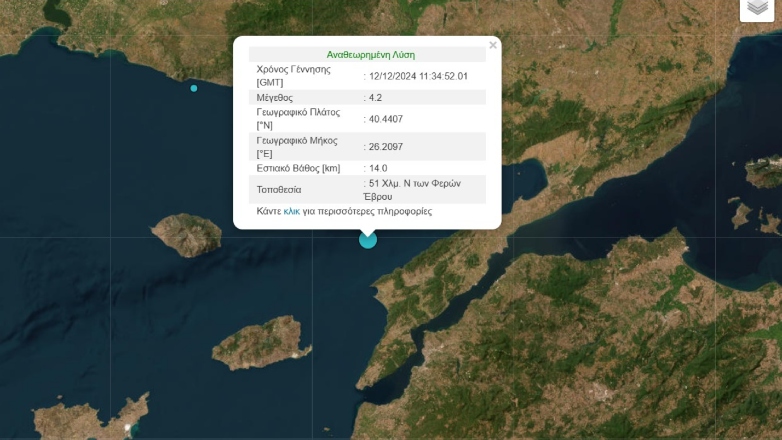Click the location text '51 Χλμ. Ν των Φερών'
This screenshot has height=440, width=782.
pyautogui.click(x=417, y=184)
